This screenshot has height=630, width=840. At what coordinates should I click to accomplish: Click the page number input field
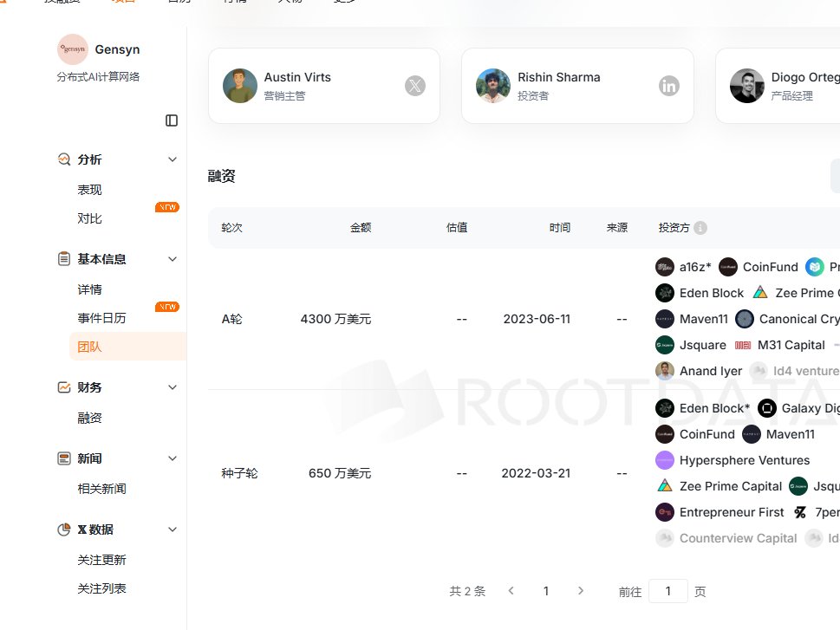[x=667, y=590]
